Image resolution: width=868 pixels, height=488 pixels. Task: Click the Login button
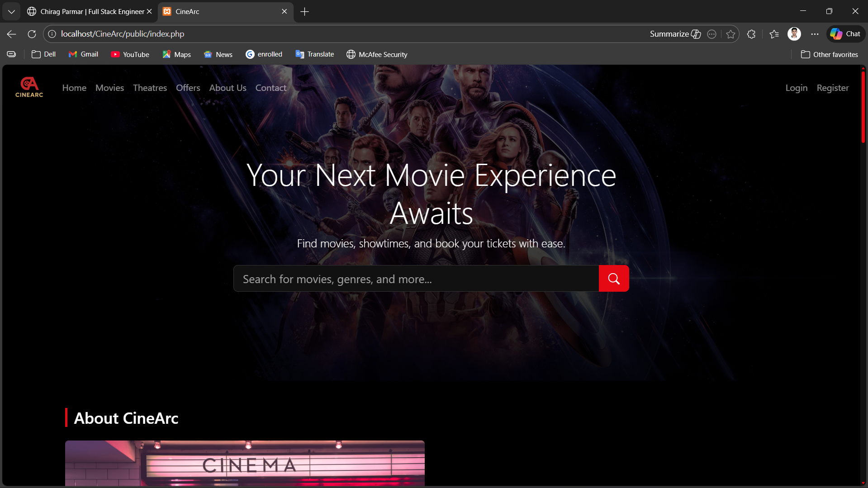click(x=796, y=88)
